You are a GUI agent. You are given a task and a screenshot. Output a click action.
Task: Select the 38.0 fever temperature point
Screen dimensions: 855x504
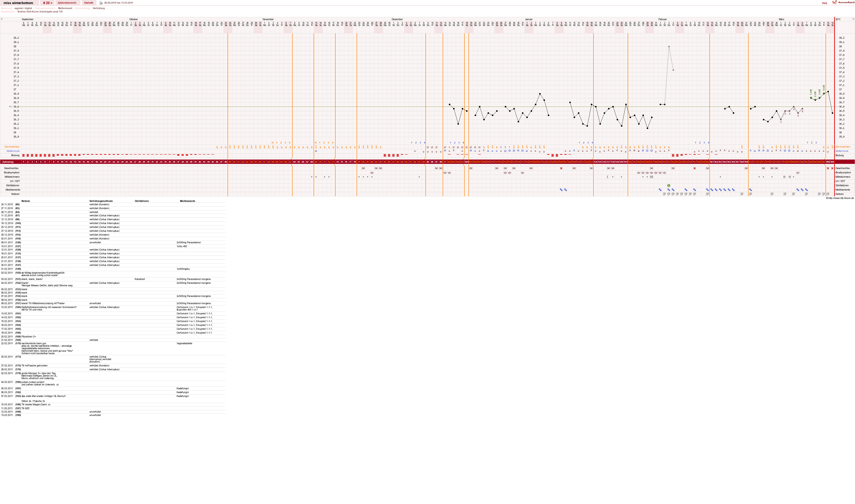point(669,47)
